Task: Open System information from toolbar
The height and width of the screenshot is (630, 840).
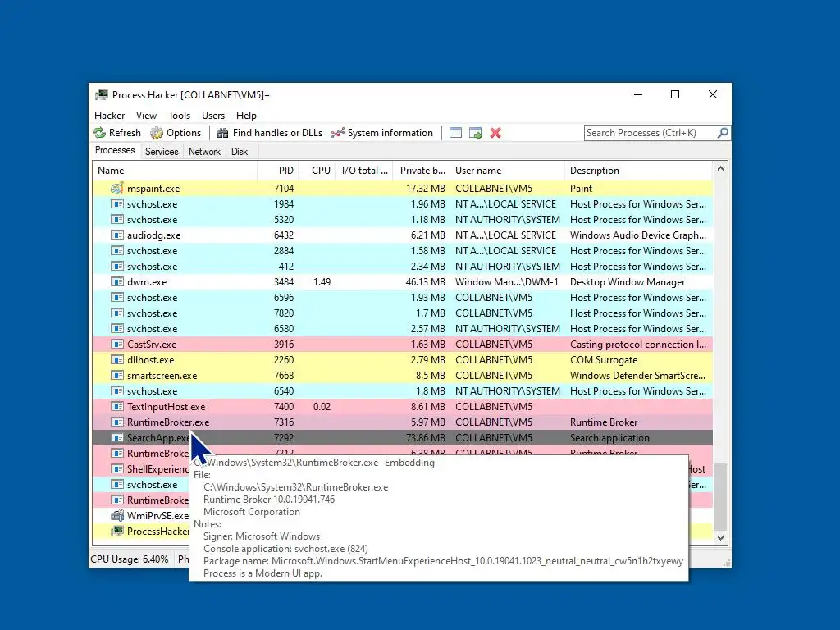Action: click(x=382, y=133)
